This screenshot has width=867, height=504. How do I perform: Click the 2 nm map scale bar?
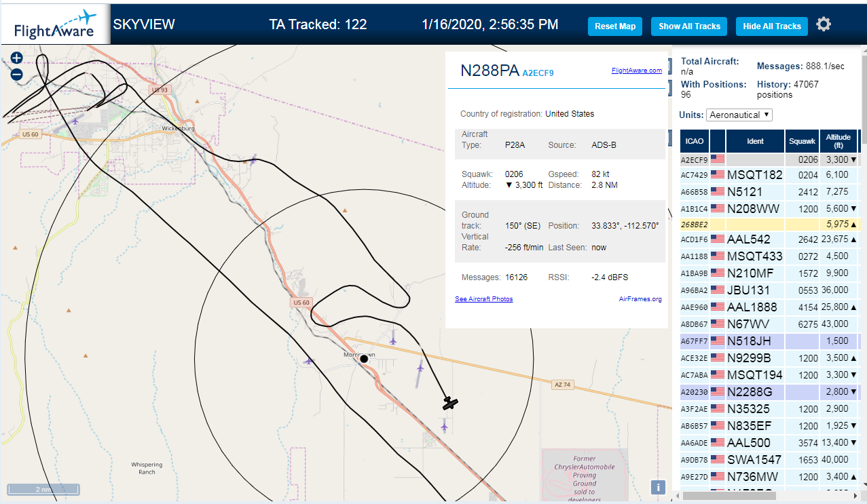click(x=43, y=489)
